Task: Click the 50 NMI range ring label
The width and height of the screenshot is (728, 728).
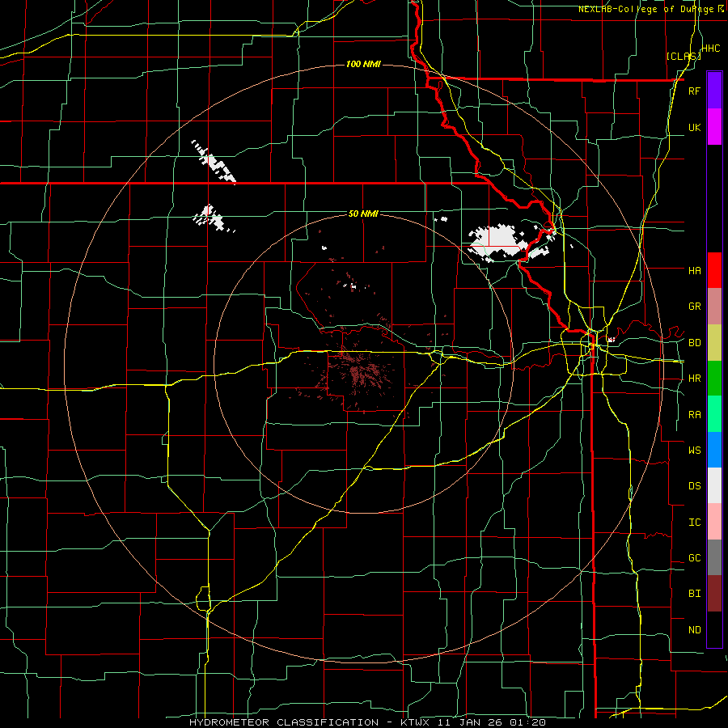Action: pyautogui.click(x=363, y=214)
